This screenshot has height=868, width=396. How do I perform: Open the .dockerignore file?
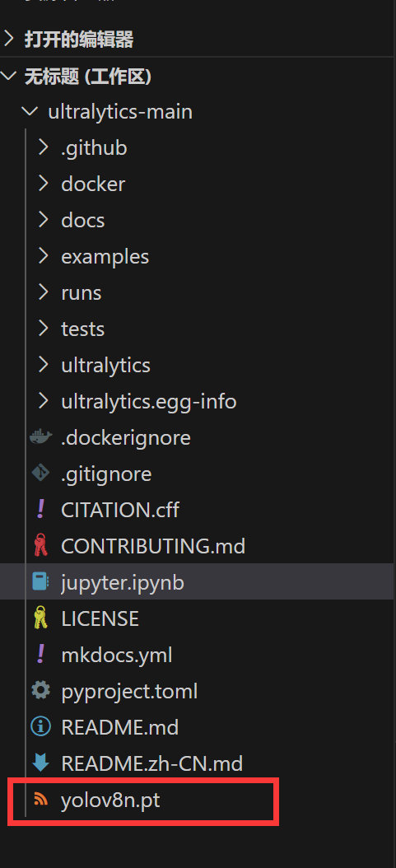[125, 437]
